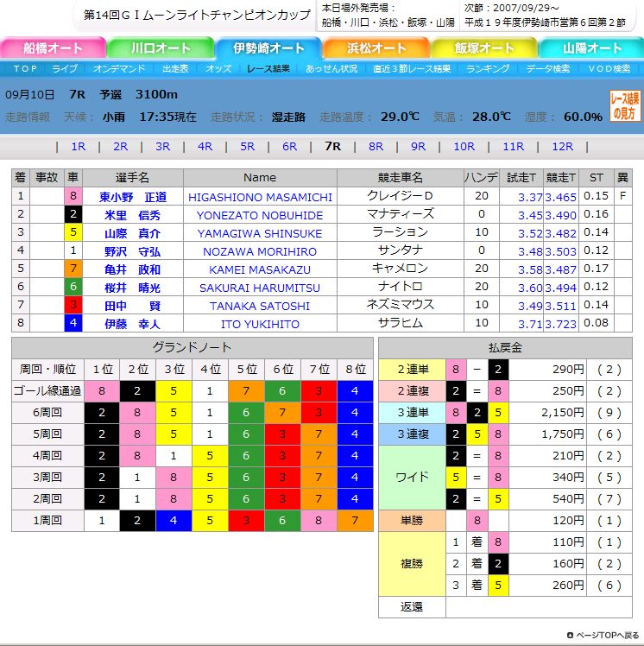This screenshot has height=646, width=644.
Task: Open 直近3節レース結果 menu item
Action: click(412, 68)
